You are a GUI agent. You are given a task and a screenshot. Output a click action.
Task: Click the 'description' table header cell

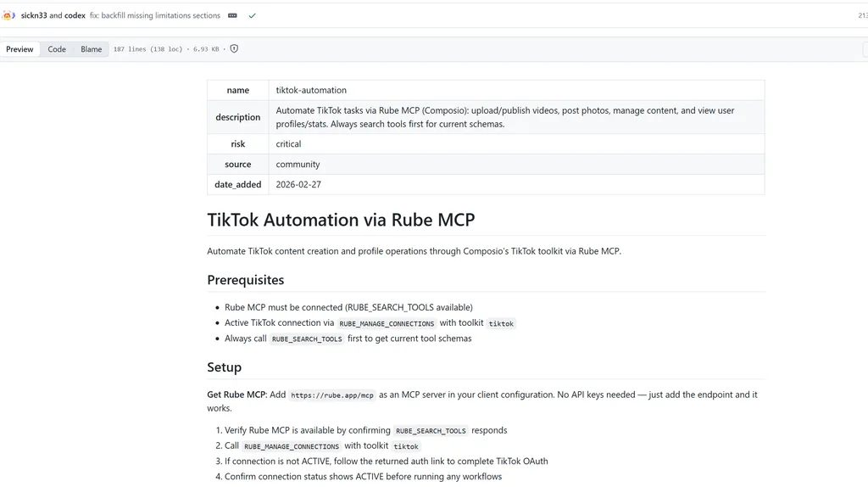238,117
